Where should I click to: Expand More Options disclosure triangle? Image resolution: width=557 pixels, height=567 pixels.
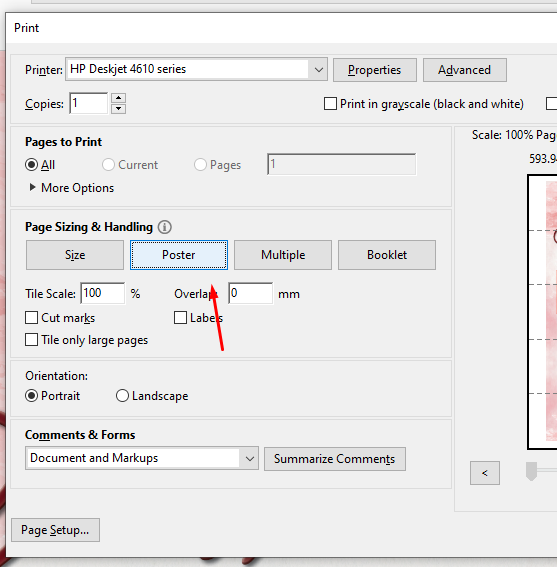32,187
